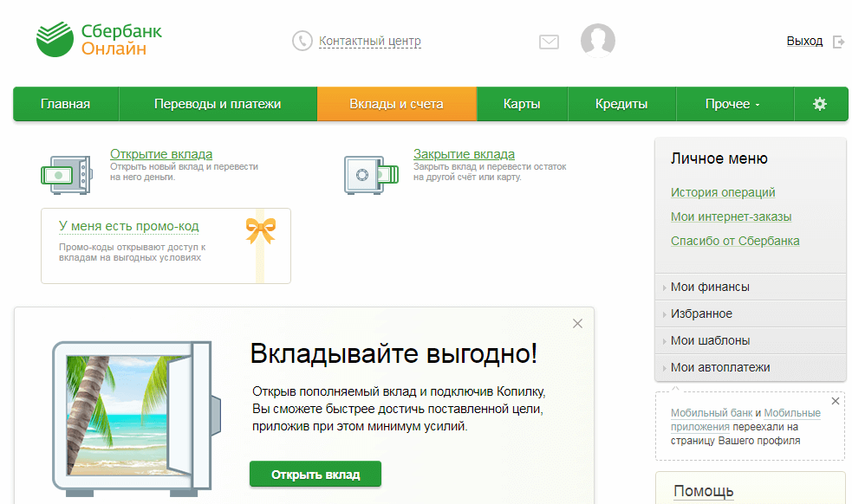The height and width of the screenshot is (504, 852).
Task: Open settings with the gear icon
Action: pos(819,104)
